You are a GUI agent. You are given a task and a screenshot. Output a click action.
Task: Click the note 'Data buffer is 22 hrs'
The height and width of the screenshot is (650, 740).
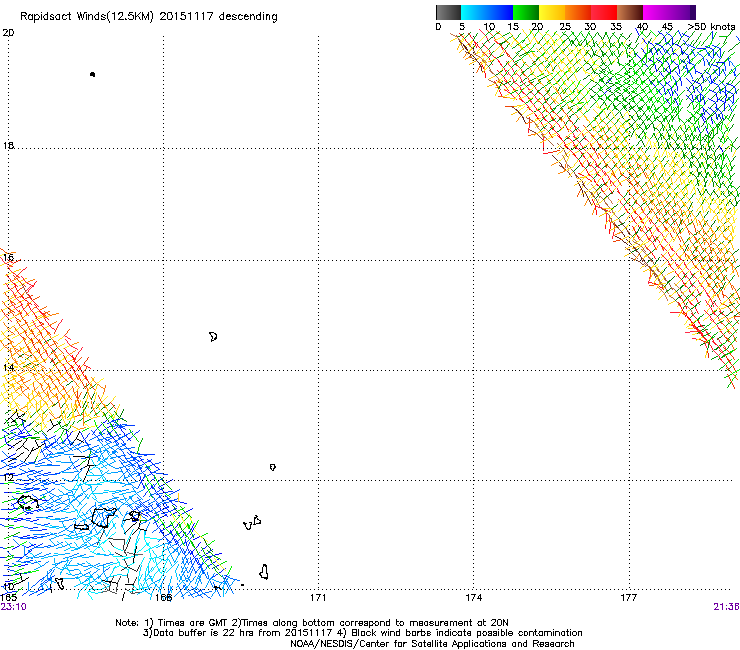point(206,633)
